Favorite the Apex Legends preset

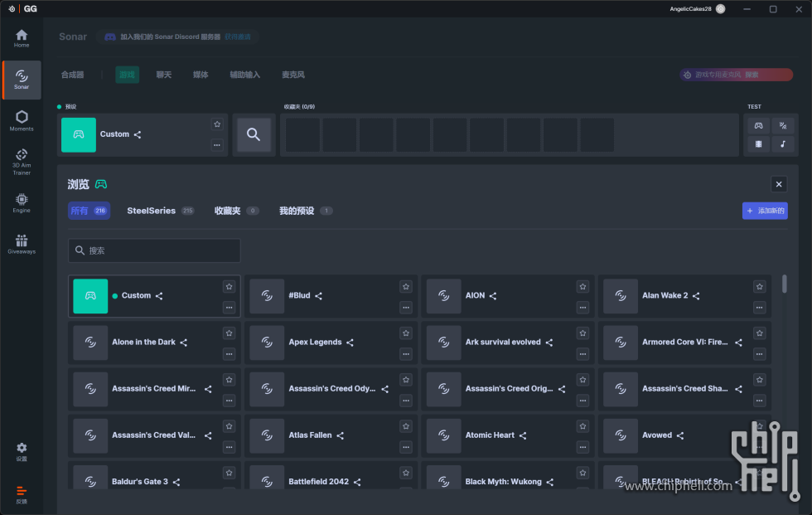click(x=406, y=333)
